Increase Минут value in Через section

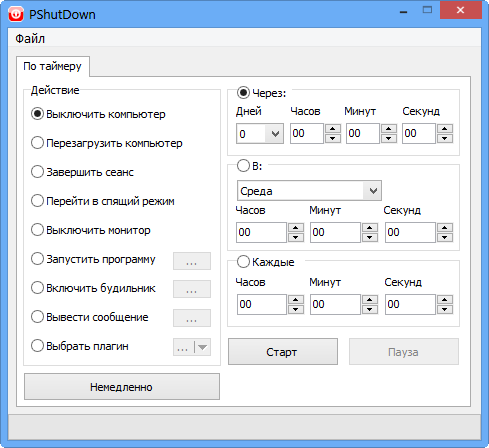coord(389,129)
